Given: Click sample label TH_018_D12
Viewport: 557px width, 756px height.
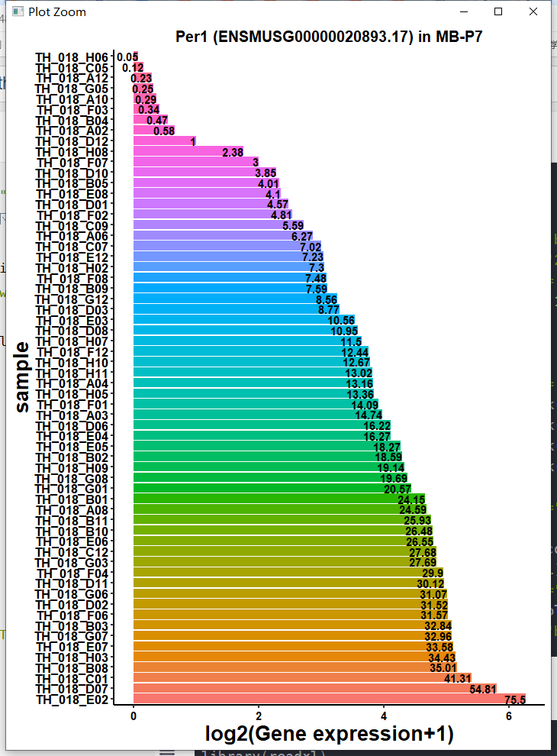Looking at the screenshot, I should pos(72,142).
